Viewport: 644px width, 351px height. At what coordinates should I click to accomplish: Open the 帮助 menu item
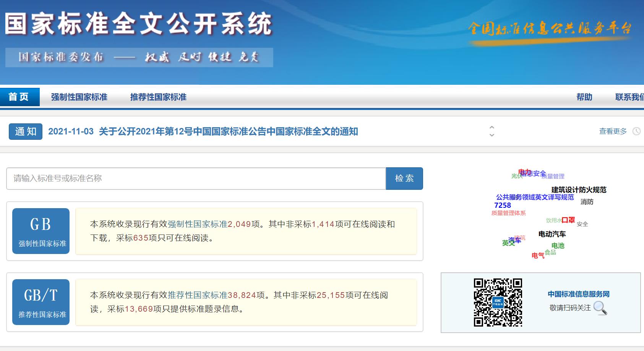[x=584, y=97]
